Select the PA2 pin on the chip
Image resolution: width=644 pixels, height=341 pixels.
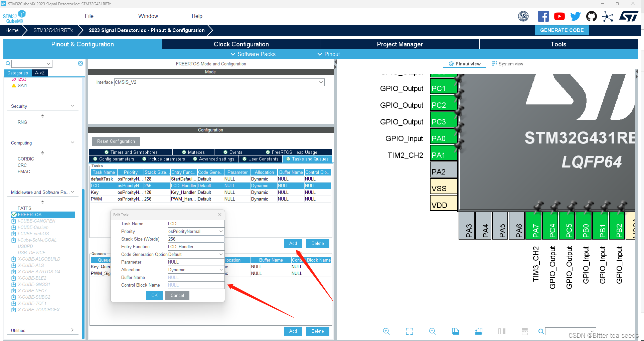444,169
